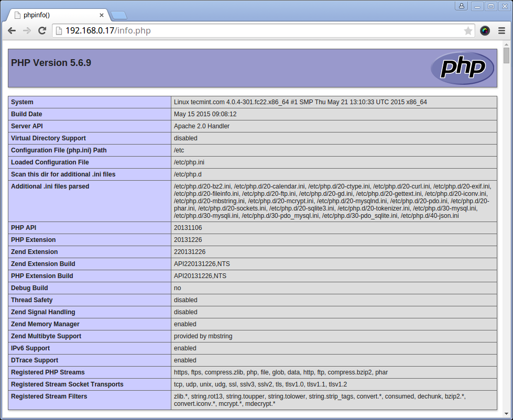
Task: Click the Build Date label
Action: (x=27, y=114)
